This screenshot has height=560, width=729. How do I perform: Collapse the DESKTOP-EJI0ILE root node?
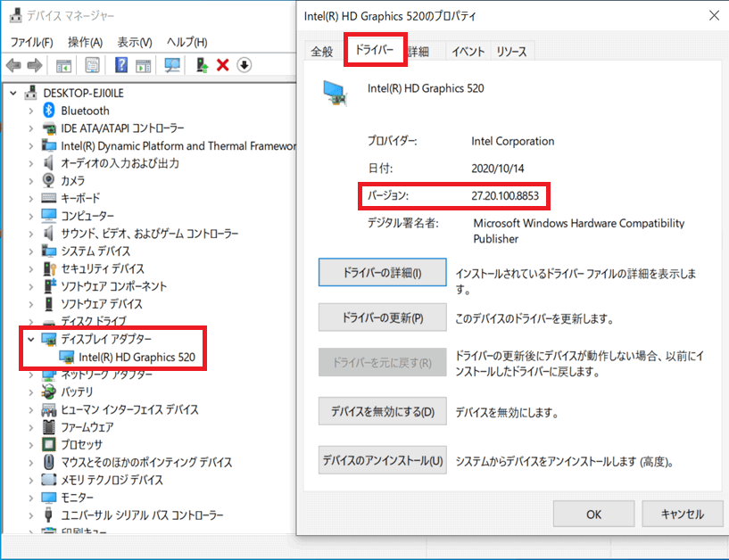point(13,94)
